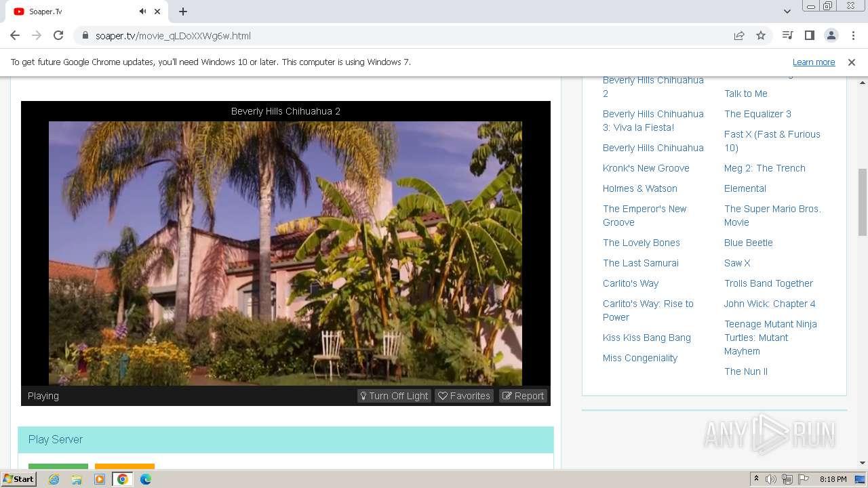The width and height of the screenshot is (868, 488).
Task: Report this video
Action: [524, 396]
